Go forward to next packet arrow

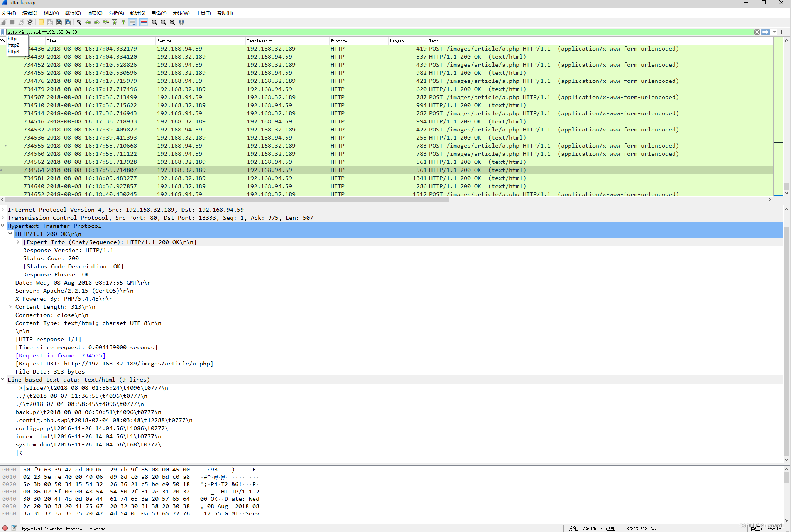tap(97, 22)
